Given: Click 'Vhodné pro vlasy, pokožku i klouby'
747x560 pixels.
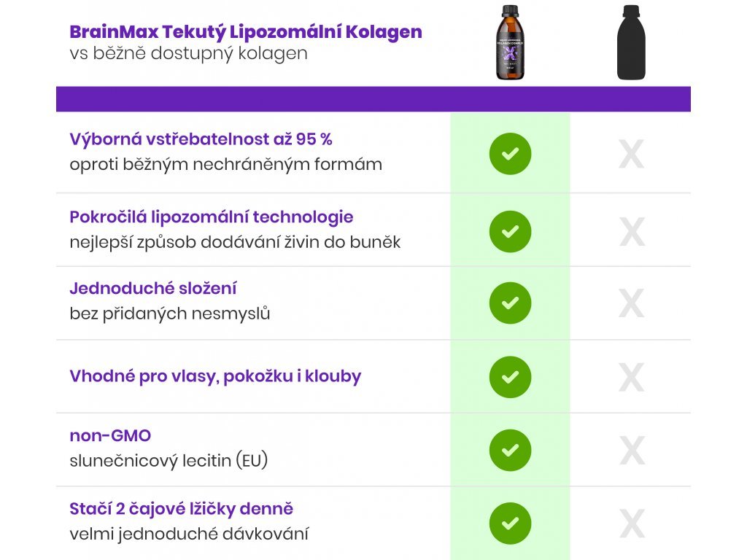Looking at the screenshot, I should point(215,377).
